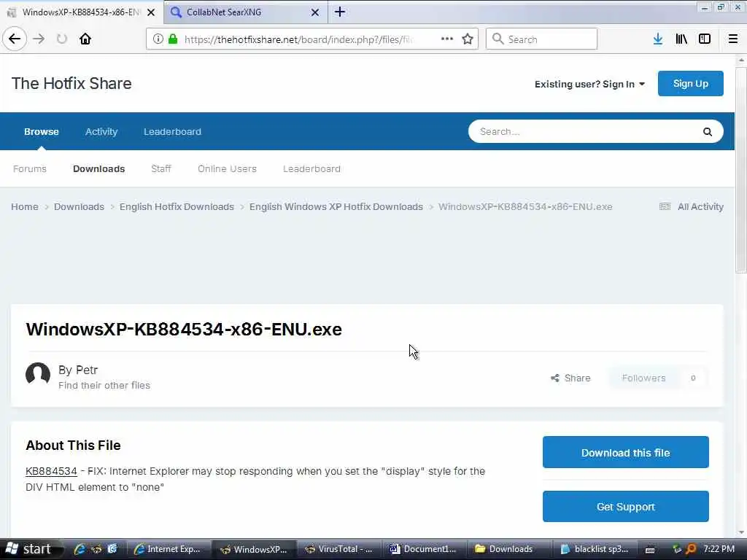Click the Share icon beside Share
This screenshot has height=560, width=747.
pyautogui.click(x=555, y=378)
